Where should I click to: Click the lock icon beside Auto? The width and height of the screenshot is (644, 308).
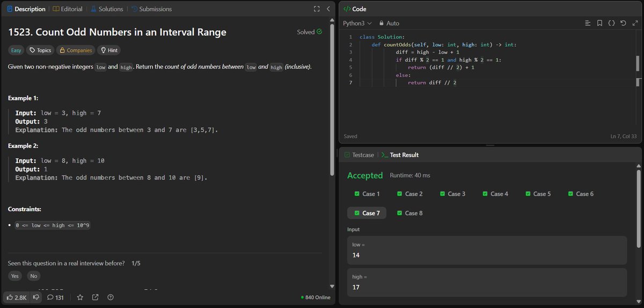[382, 23]
